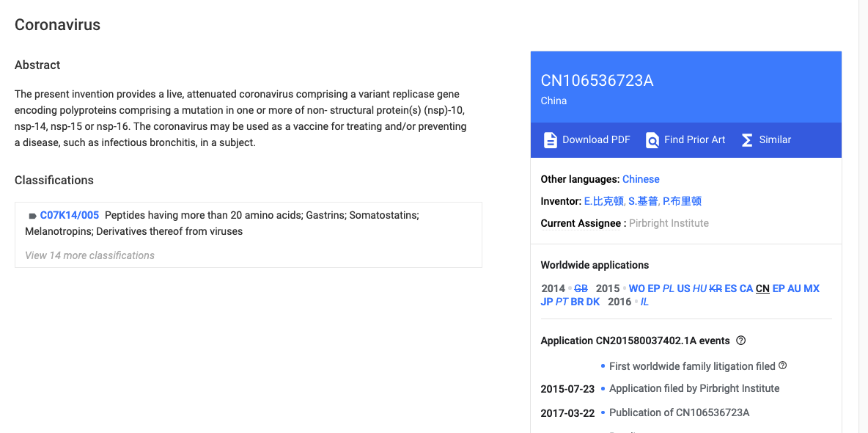This screenshot has width=868, height=433.
Task: Click the struck-through GB 2014 application
Action: click(x=581, y=288)
